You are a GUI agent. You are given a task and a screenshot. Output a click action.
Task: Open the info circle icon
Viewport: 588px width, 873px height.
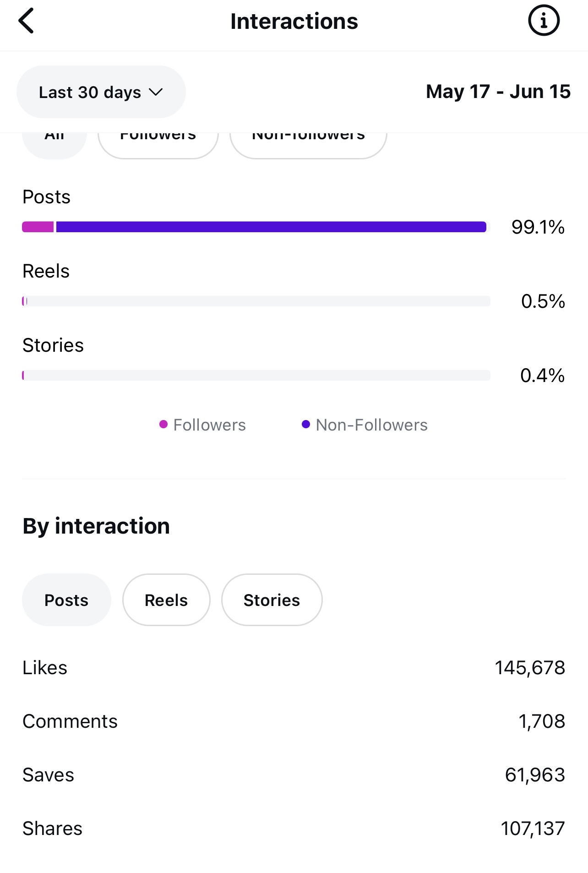544,21
